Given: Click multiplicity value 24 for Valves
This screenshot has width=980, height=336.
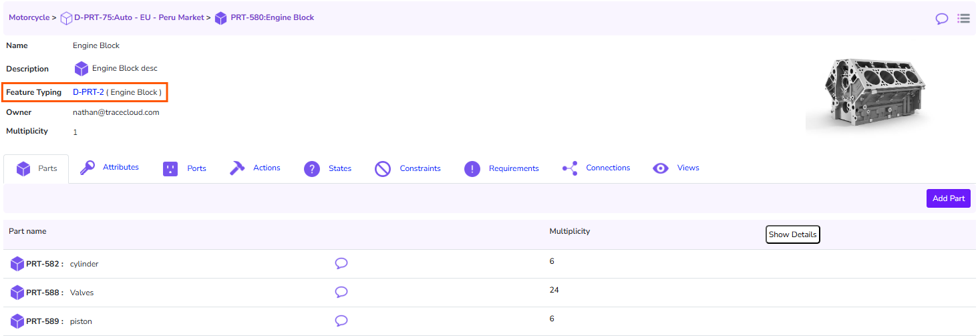Looking at the screenshot, I should coord(554,290).
